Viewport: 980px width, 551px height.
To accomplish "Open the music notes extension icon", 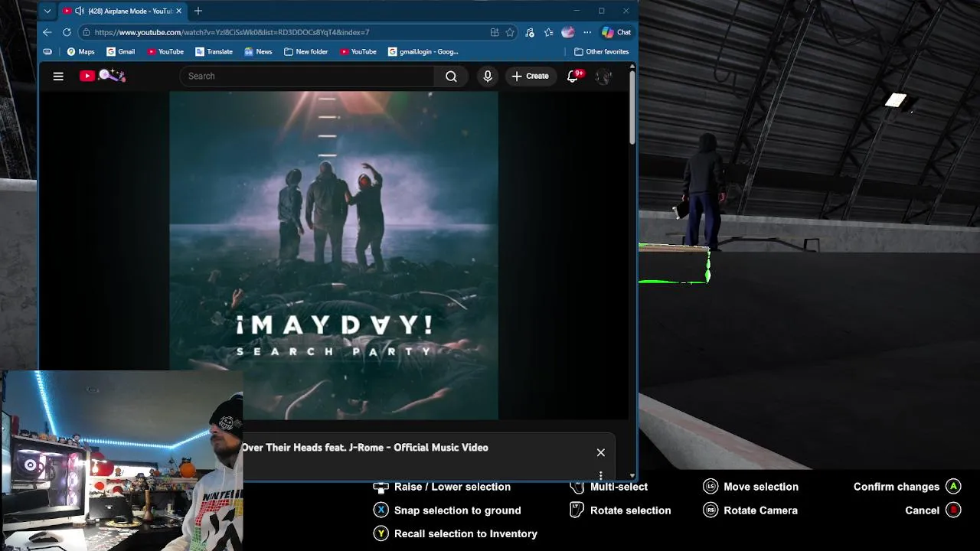I will click(530, 32).
